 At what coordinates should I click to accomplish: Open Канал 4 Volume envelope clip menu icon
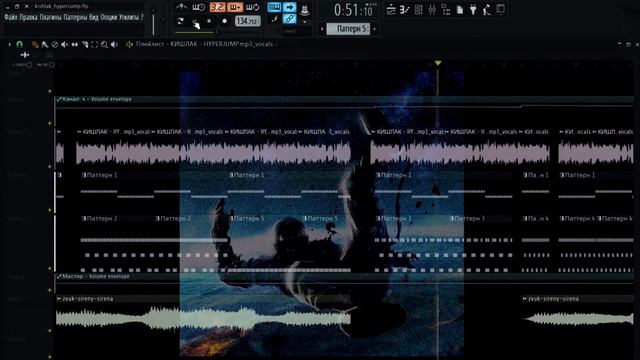[x=59, y=99]
